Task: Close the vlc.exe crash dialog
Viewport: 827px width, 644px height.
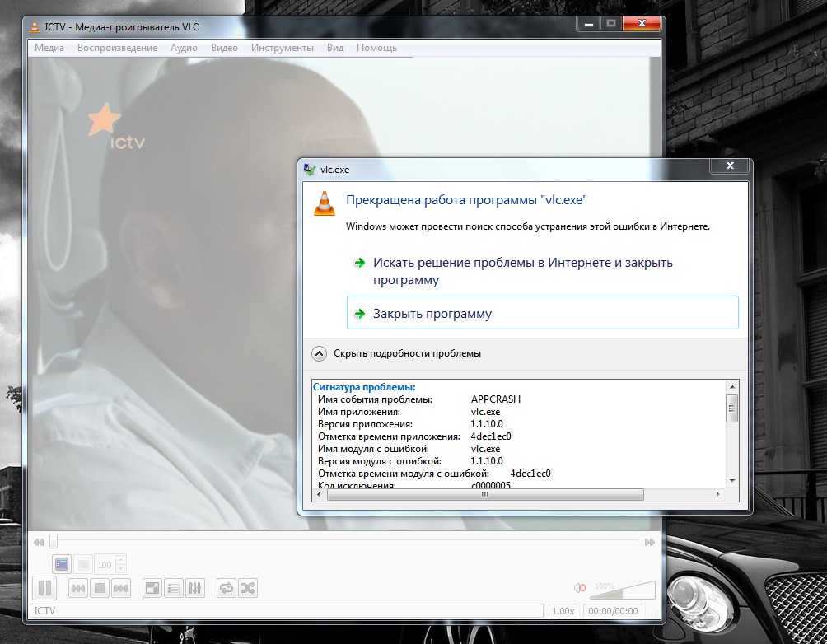Action: point(730,166)
